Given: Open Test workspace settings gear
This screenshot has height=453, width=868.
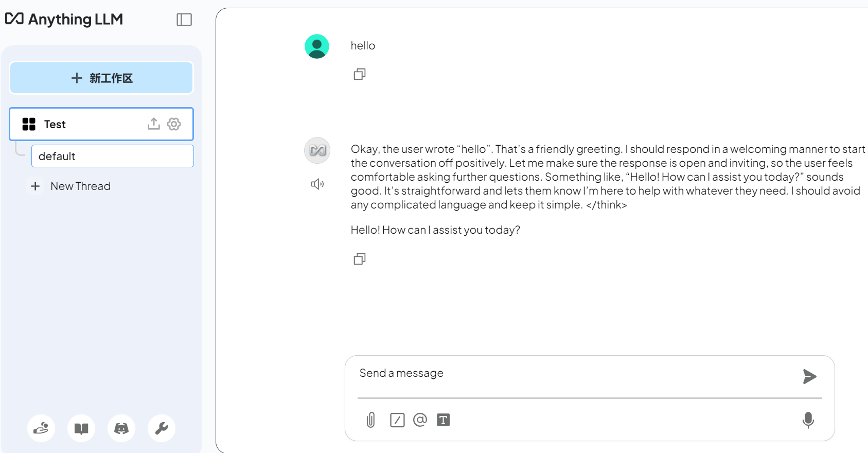Looking at the screenshot, I should tap(174, 124).
